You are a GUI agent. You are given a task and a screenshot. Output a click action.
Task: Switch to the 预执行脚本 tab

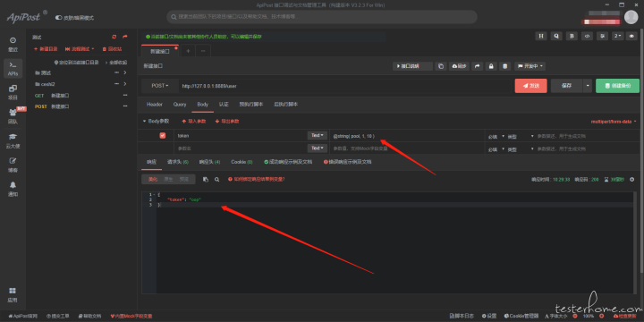click(x=251, y=105)
